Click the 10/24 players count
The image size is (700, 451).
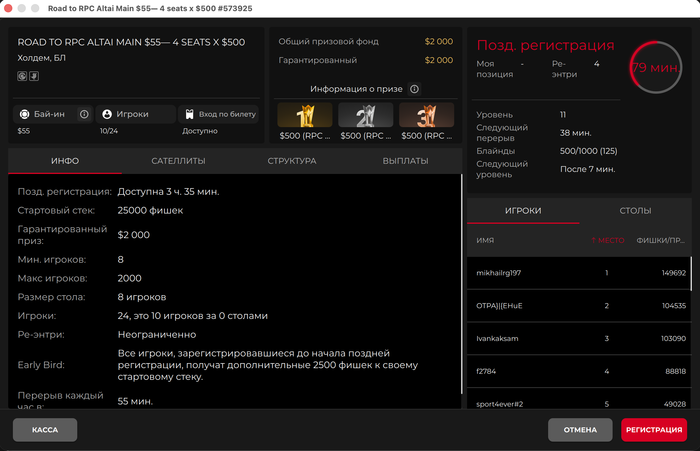tap(108, 131)
